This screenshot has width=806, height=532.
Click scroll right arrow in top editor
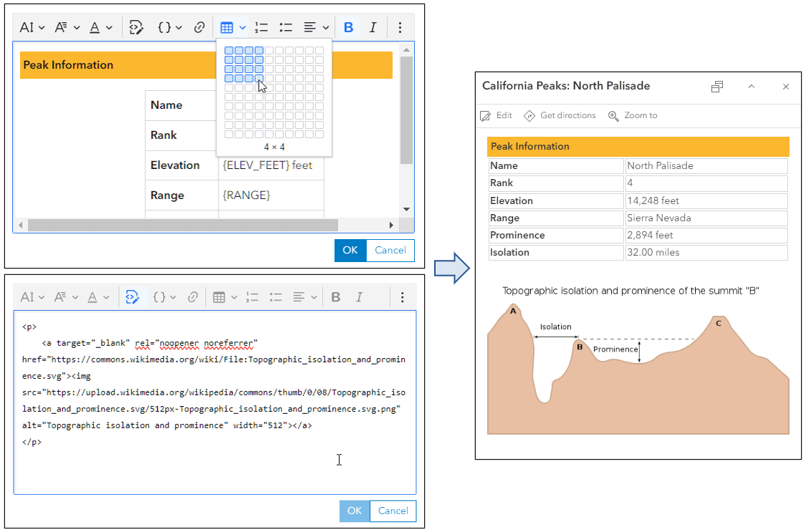point(391,225)
